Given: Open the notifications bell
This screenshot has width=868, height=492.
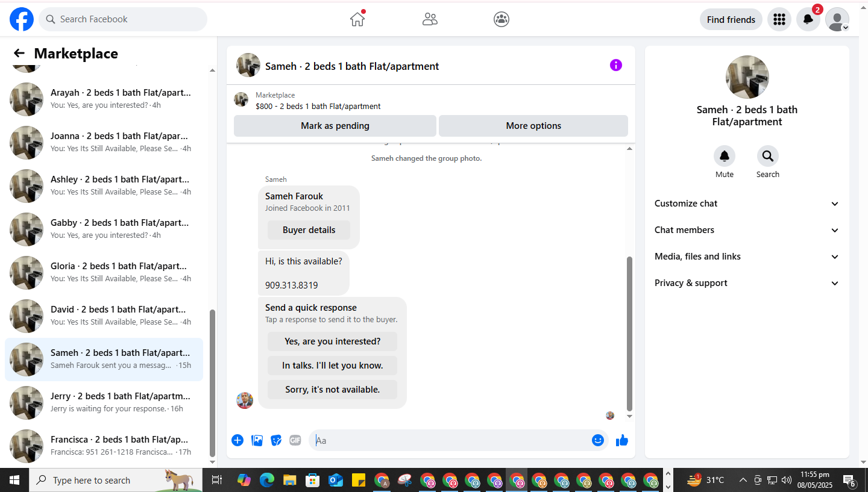Looking at the screenshot, I should pyautogui.click(x=808, y=19).
